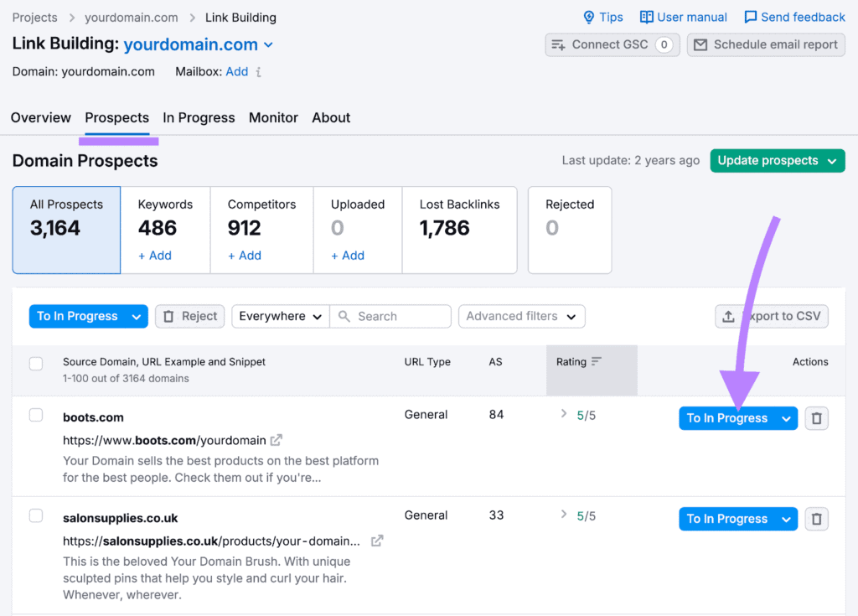Switch to the In Progress tab

pyautogui.click(x=199, y=117)
